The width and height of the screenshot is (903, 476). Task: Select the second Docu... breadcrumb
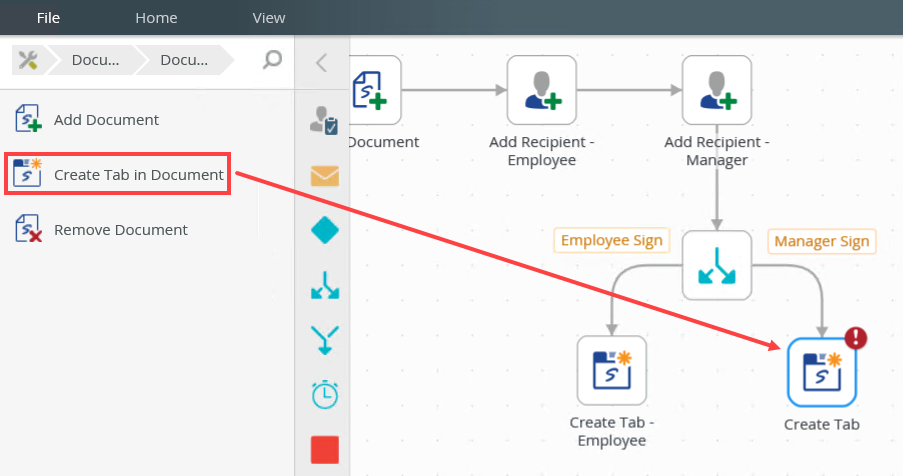click(184, 60)
